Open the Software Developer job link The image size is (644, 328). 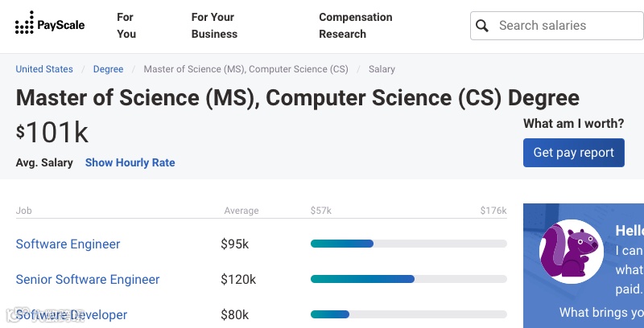[x=72, y=314]
